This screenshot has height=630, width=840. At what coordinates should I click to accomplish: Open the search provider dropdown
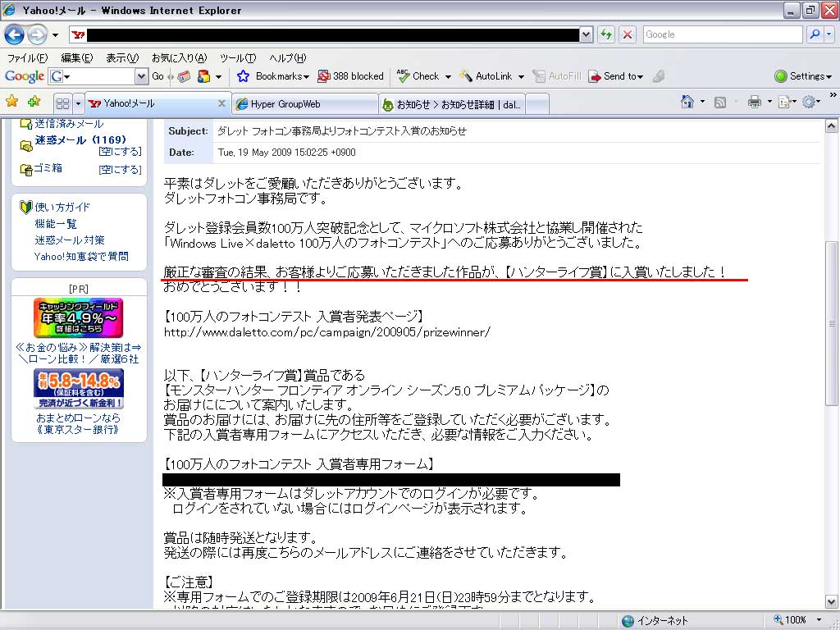829,34
